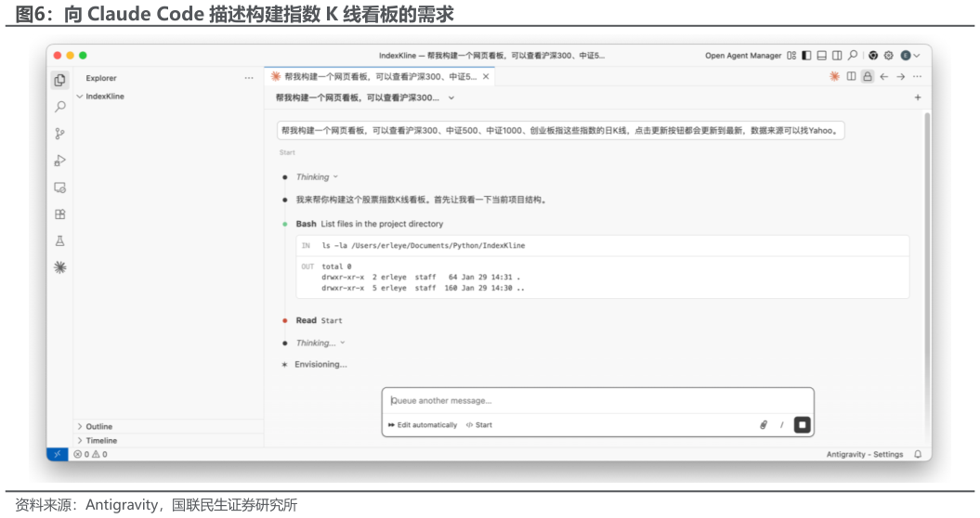
Task: Click the user prompt message box
Action: pyautogui.click(x=561, y=131)
